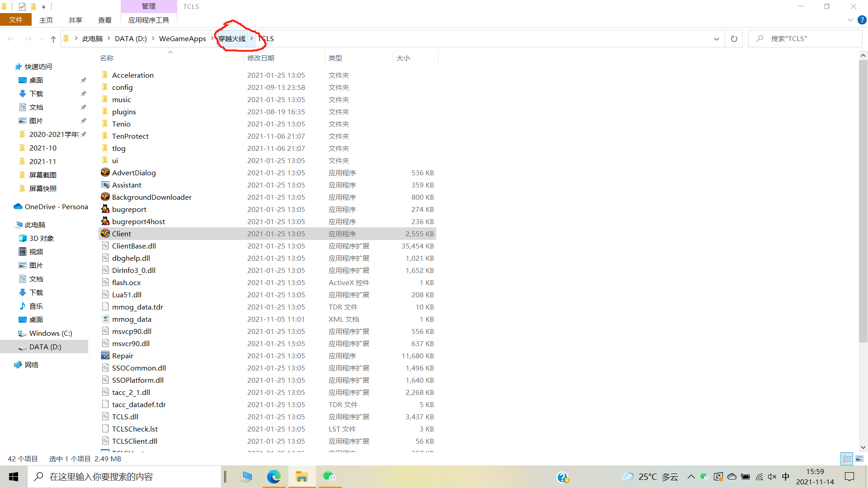Click the refresh button beside address bar
This screenshot has height=488, width=868.
(734, 39)
